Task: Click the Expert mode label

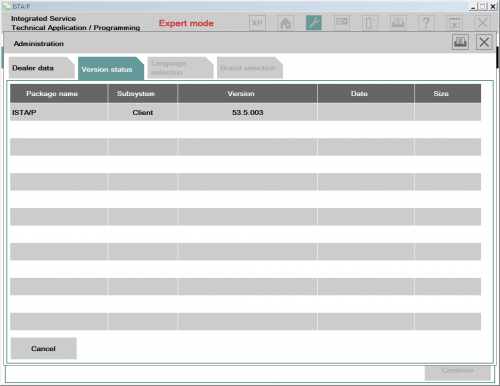Action: (x=186, y=23)
